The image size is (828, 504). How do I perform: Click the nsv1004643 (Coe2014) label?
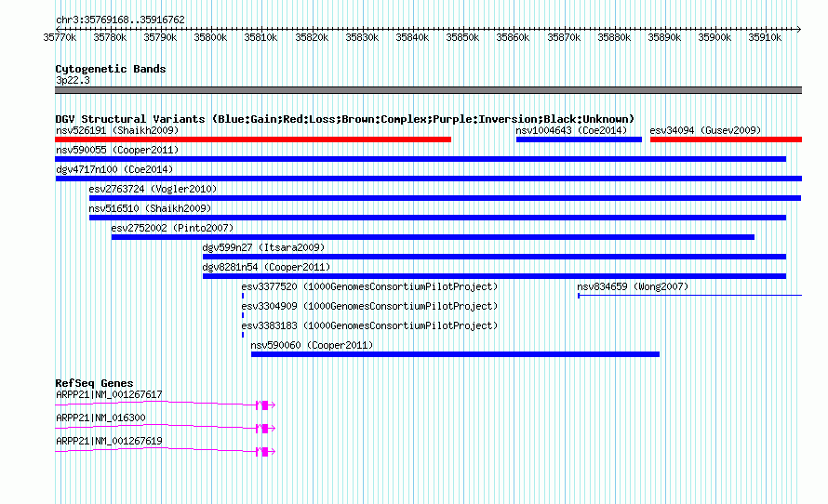click(571, 130)
